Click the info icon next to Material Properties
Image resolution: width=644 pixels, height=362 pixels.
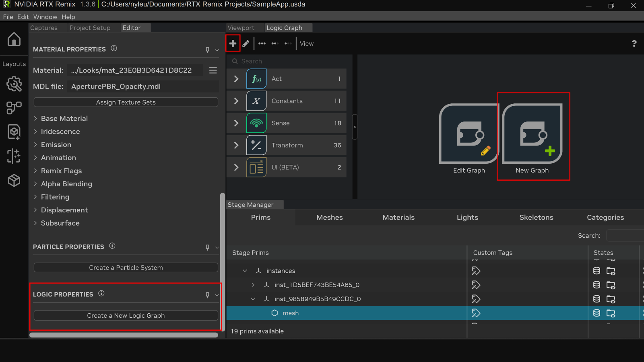[114, 49]
